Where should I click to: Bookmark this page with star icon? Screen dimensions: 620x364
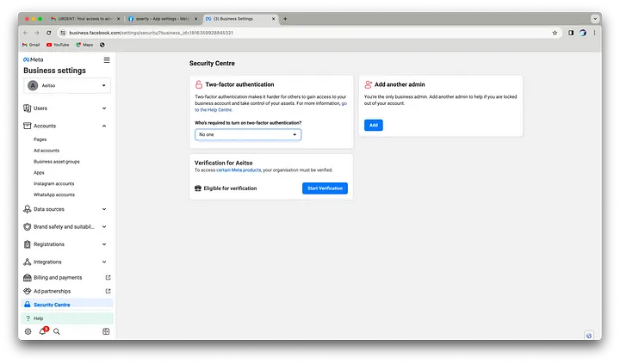pyautogui.click(x=555, y=33)
